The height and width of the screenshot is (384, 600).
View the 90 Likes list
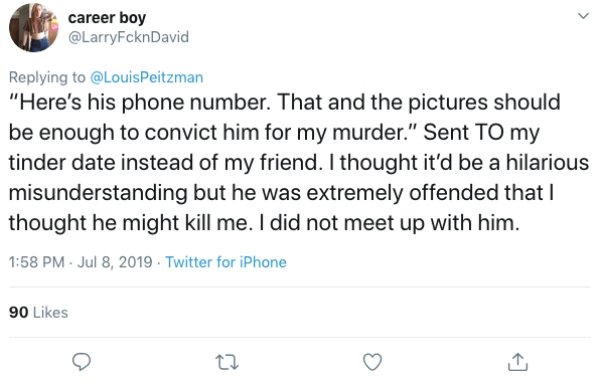(x=38, y=312)
